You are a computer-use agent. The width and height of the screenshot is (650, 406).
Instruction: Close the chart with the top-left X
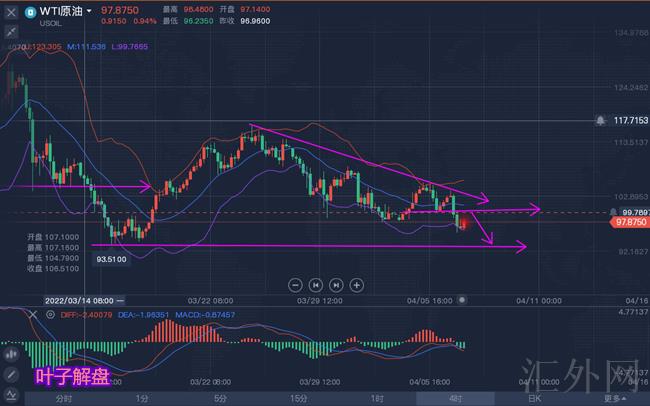[x=11, y=12]
